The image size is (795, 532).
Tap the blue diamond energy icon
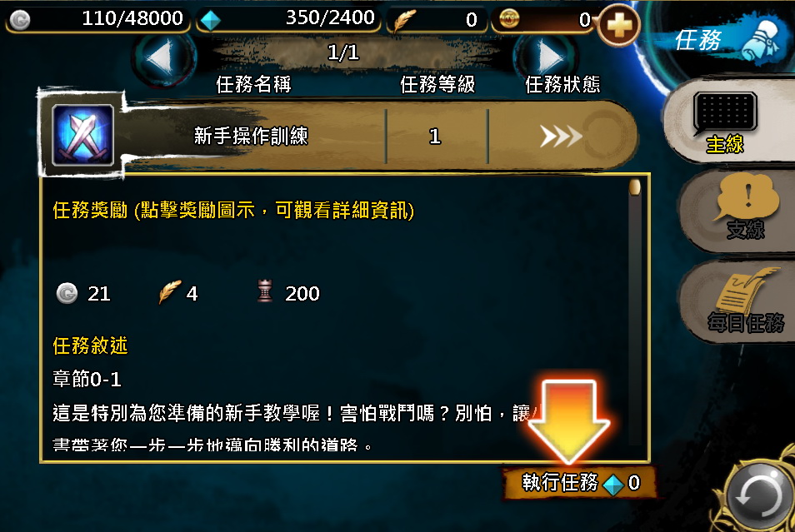click(x=210, y=20)
